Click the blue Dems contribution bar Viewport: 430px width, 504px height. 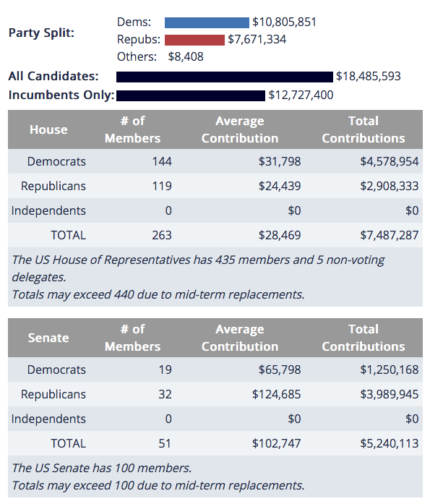point(207,22)
